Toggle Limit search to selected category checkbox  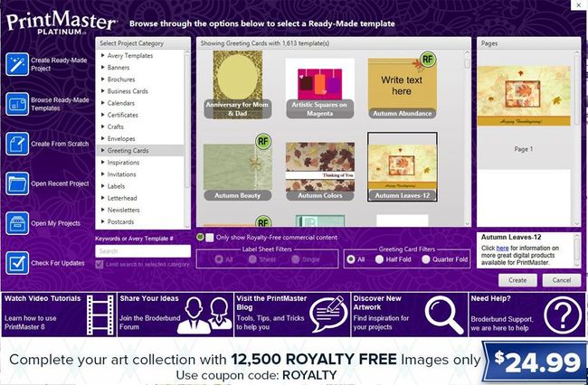(x=100, y=265)
